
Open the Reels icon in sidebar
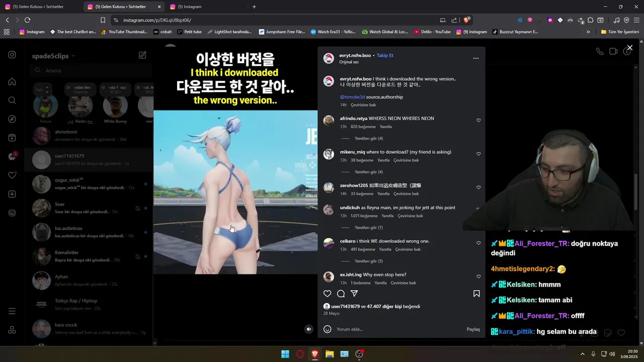[12, 138]
